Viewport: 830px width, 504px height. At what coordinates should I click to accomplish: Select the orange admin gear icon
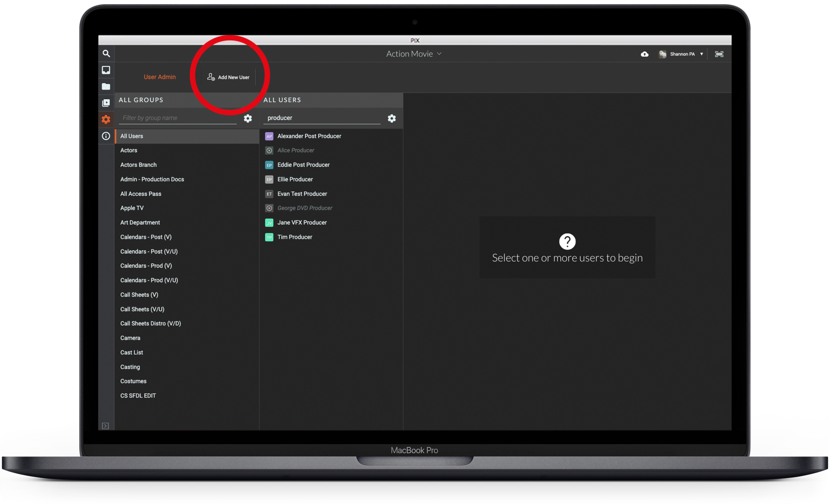pyautogui.click(x=106, y=119)
